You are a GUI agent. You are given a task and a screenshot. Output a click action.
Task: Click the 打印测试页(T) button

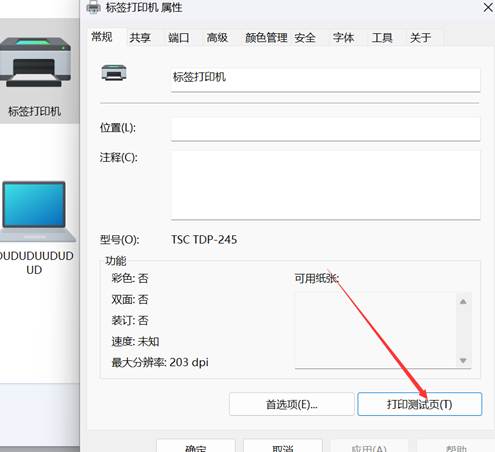coord(420,404)
